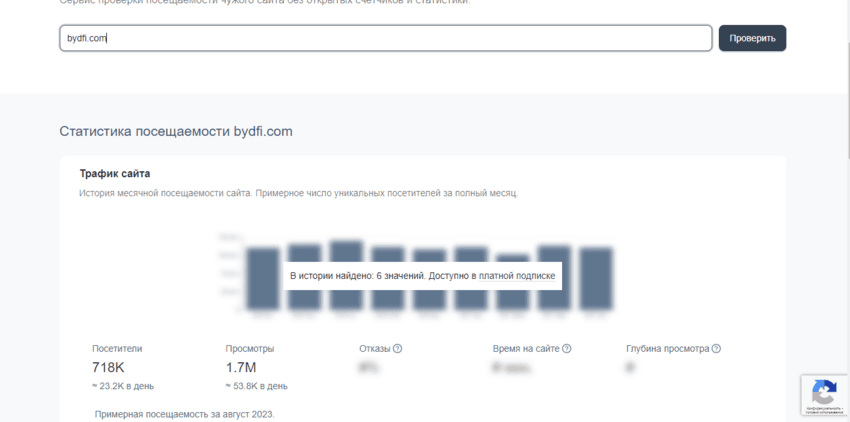Click the Примерная посещаемость за август 2023 note
Screen dimensions: 850x422
point(184,413)
